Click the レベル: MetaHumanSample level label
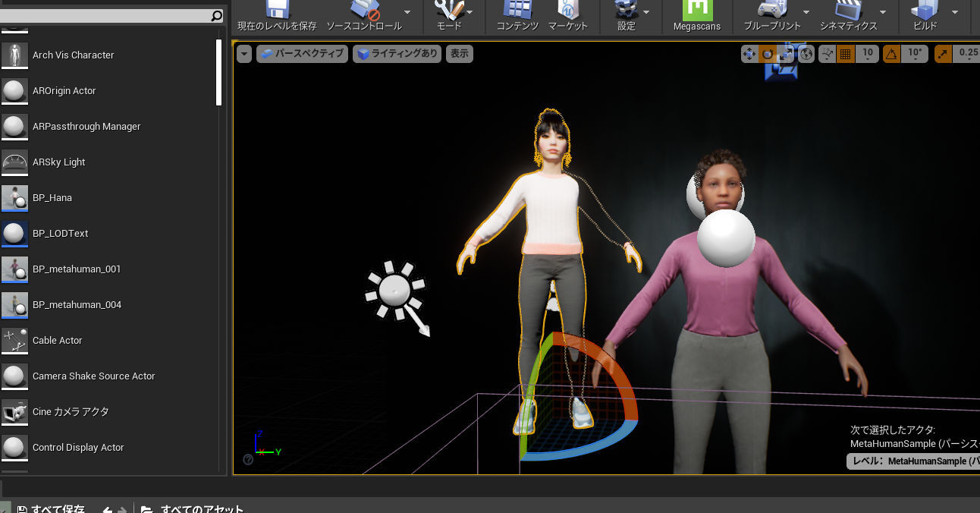This screenshot has width=980, height=513. 913,461
